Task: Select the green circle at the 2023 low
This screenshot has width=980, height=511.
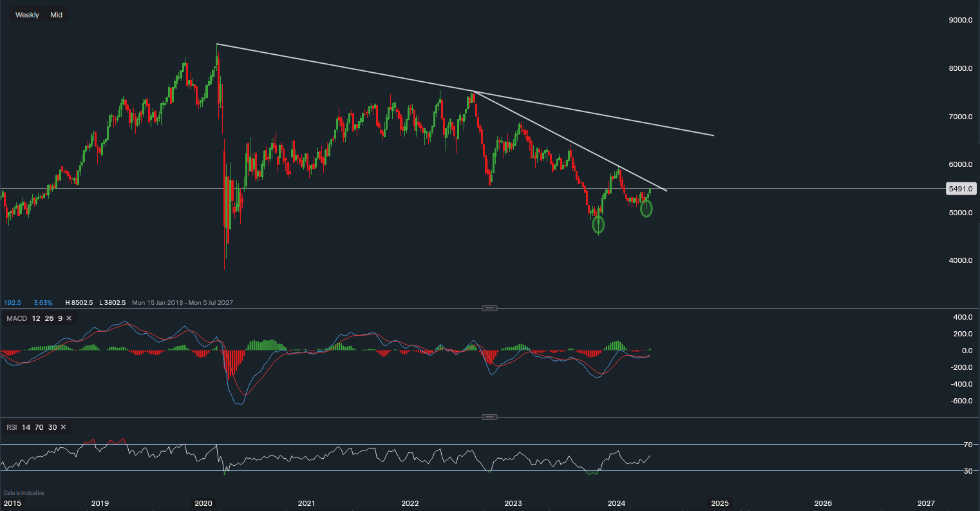Action: click(x=598, y=224)
